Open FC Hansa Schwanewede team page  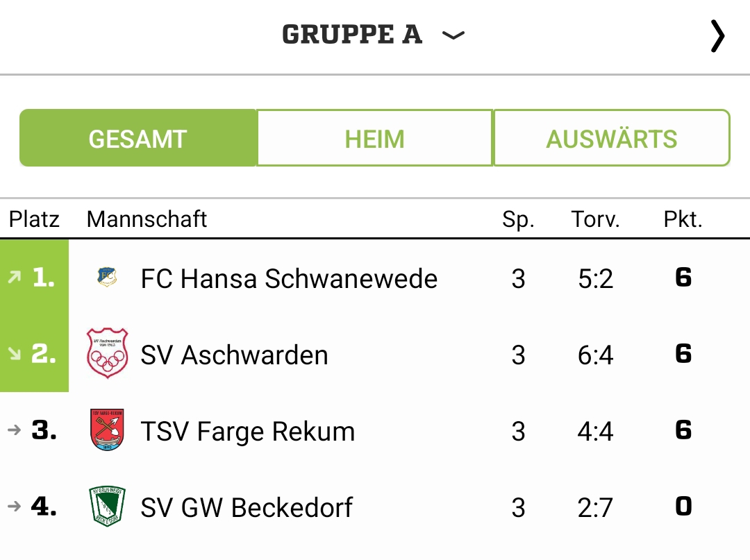[289, 278]
